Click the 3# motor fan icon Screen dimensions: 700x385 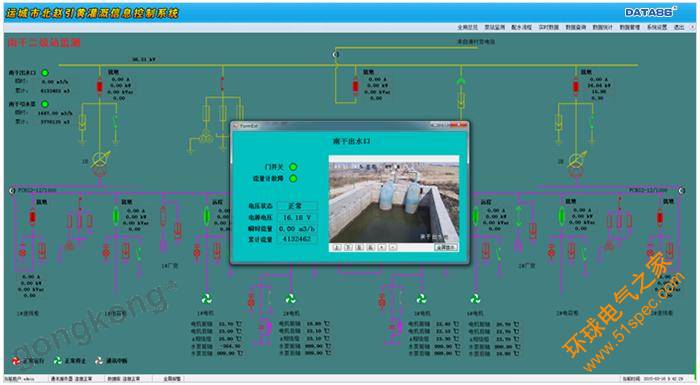pos(421,298)
